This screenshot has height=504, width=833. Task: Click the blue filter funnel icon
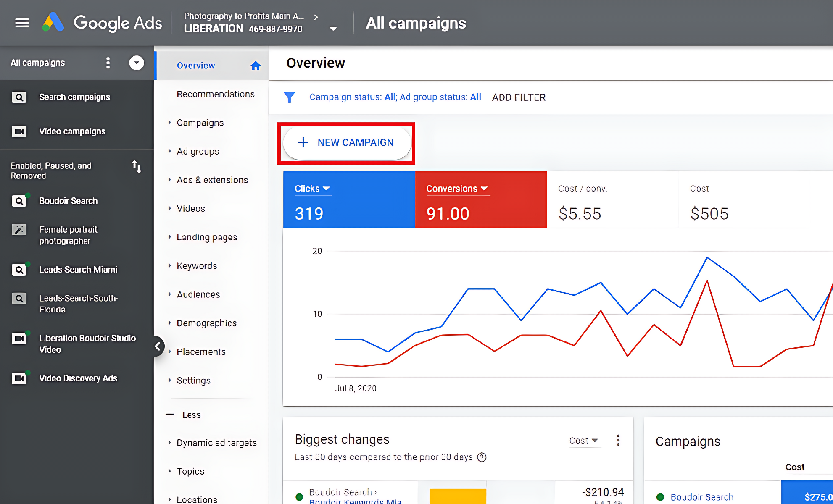(289, 97)
